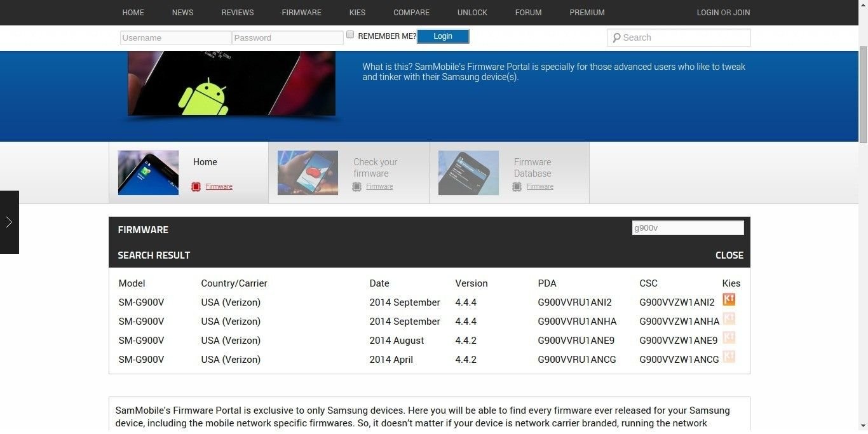Open the FIRMWARE menu item
Image resolution: width=868 pixels, height=434 pixels.
point(302,13)
